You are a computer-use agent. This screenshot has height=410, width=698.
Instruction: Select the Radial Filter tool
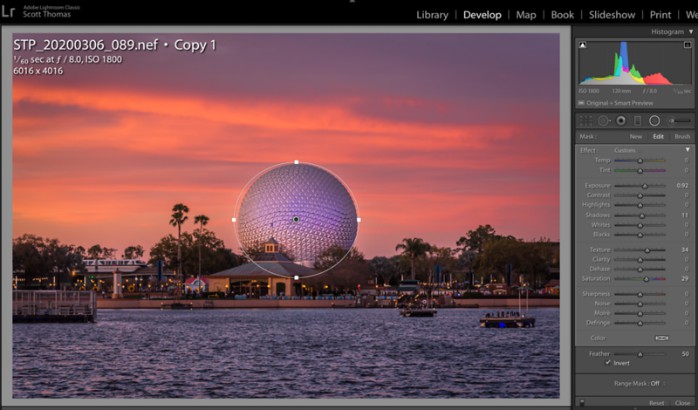654,121
